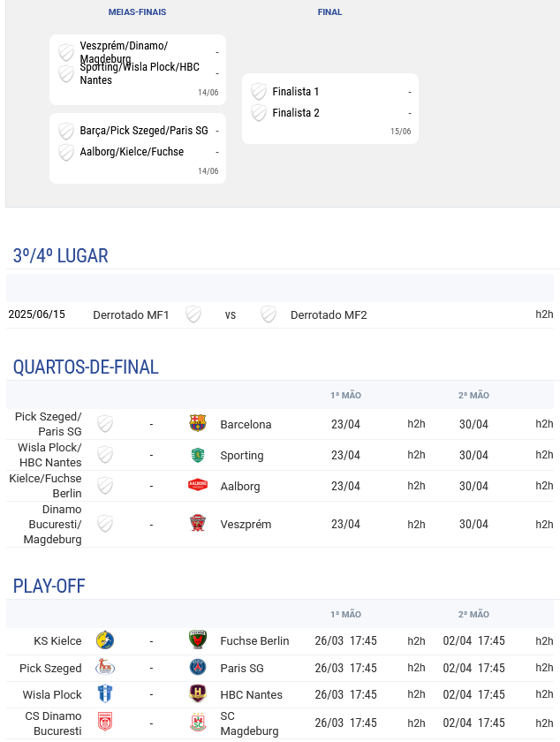The height and width of the screenshot is (742, 560).
Task: Click the Aalborg/Kielce/Fuchse bracket entry
Action: [138, 152]
